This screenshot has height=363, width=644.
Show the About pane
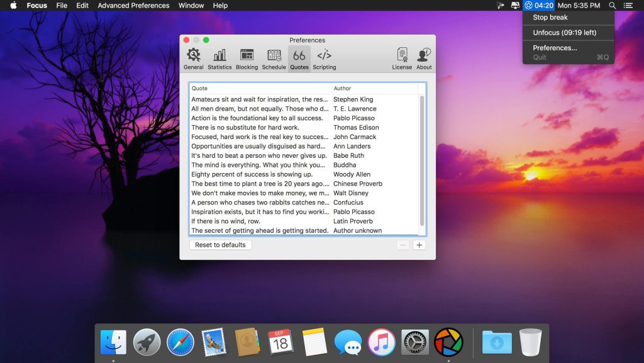(424, 59)
